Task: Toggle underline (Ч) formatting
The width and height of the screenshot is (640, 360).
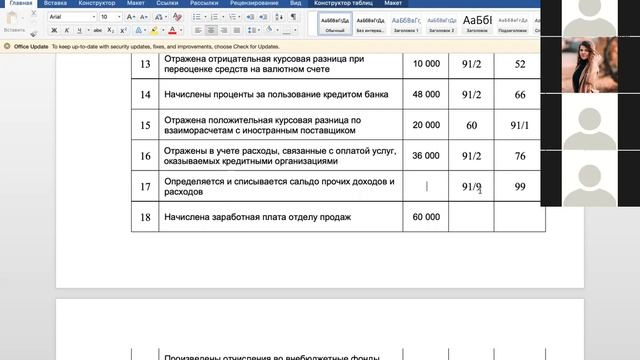Action: coord(79,30)
